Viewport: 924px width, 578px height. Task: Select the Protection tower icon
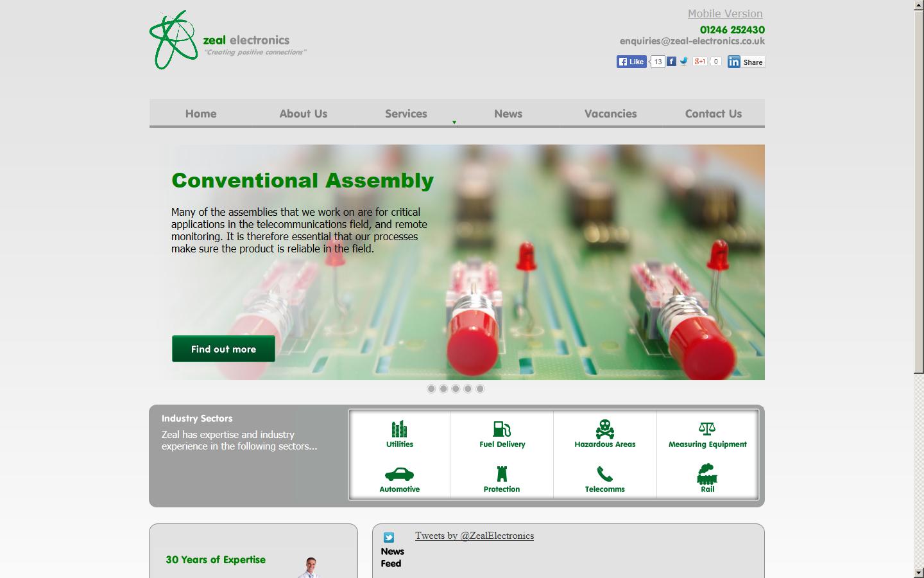point(502,474)
